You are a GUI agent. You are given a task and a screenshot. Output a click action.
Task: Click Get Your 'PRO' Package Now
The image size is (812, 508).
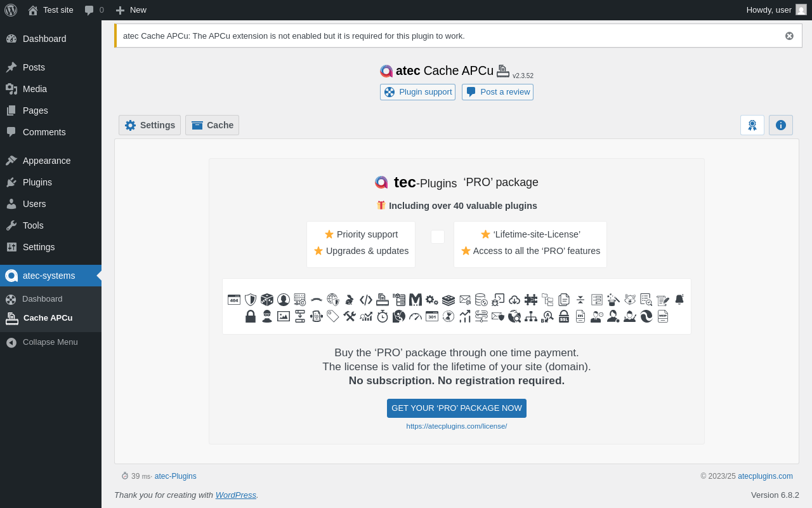[x=457, y=408]
